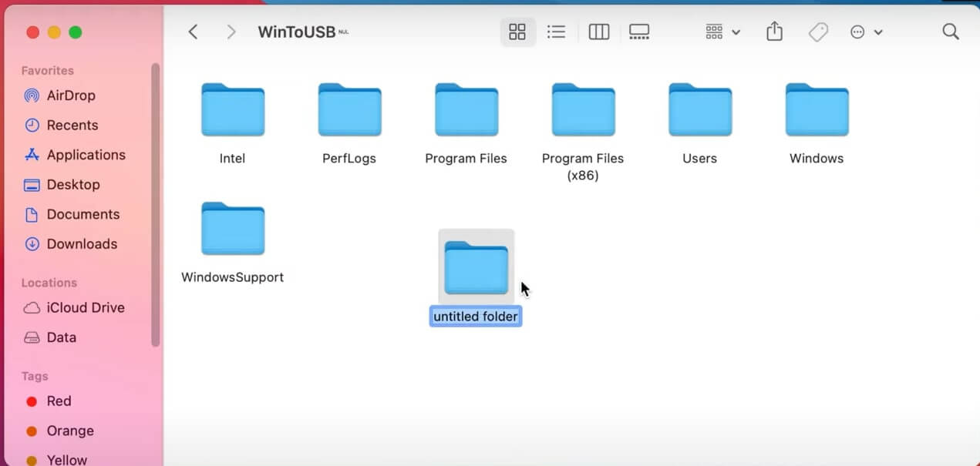The height and width of the screenshot is (466, 980).
Task: Select Documents in the sidebar
Action: 72,214
